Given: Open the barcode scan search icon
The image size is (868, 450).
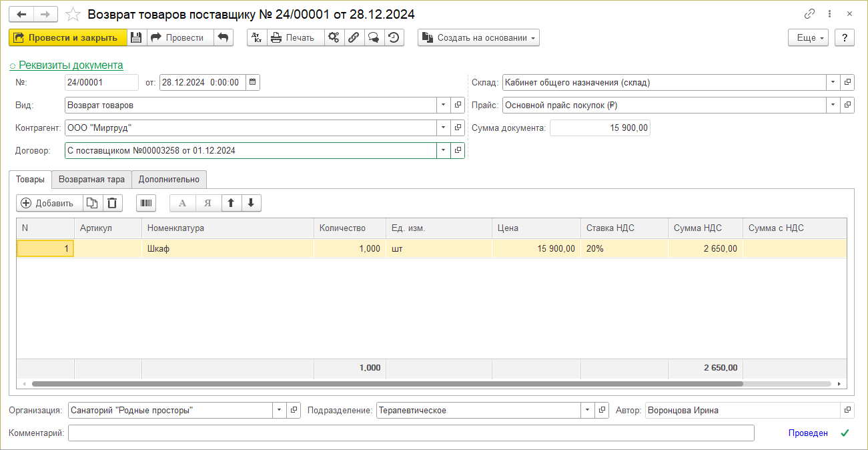Looking at the screenshot, I should coord(146,204).
